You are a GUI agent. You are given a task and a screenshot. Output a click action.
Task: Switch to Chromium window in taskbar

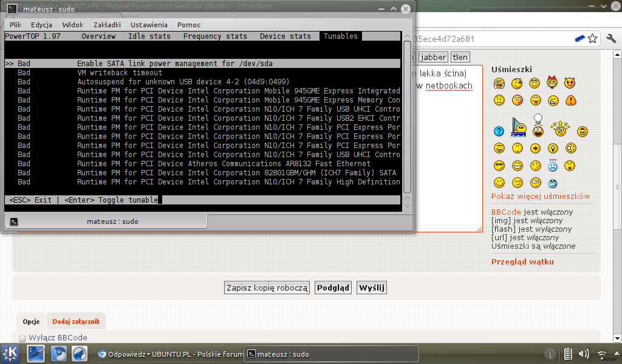(170, 354)
